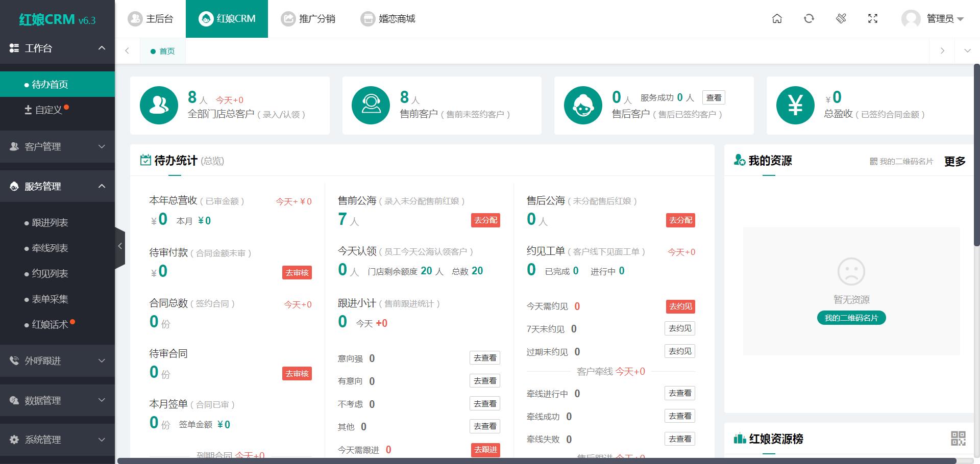Click the 我的资源 person icon

pos(740,160)
